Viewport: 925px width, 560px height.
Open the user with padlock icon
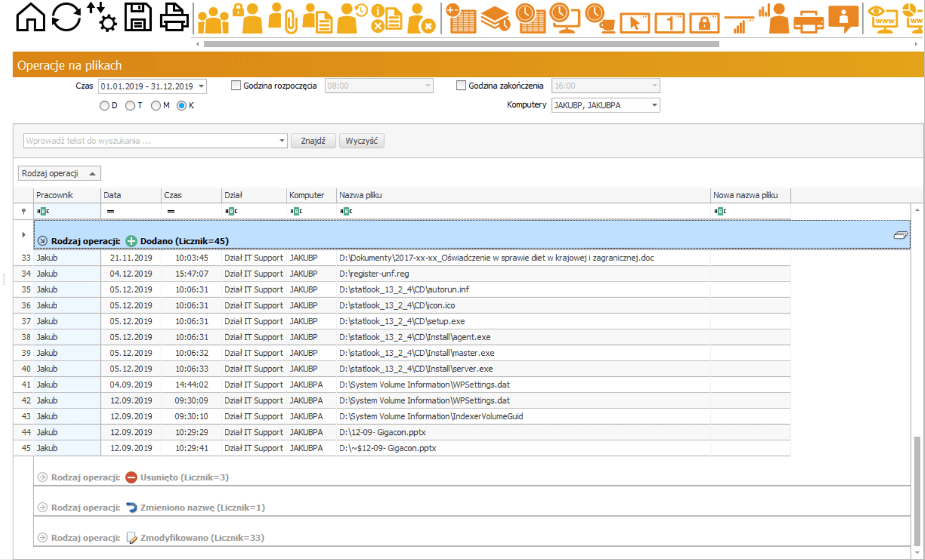tap(248, 18)
